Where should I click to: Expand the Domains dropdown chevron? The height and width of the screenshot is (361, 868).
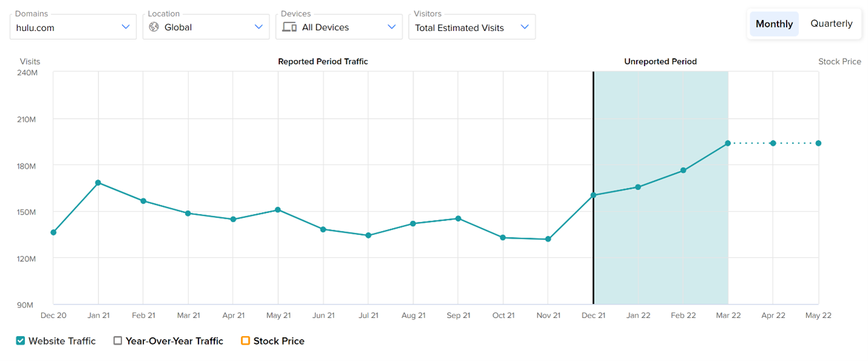click(126, 27)
